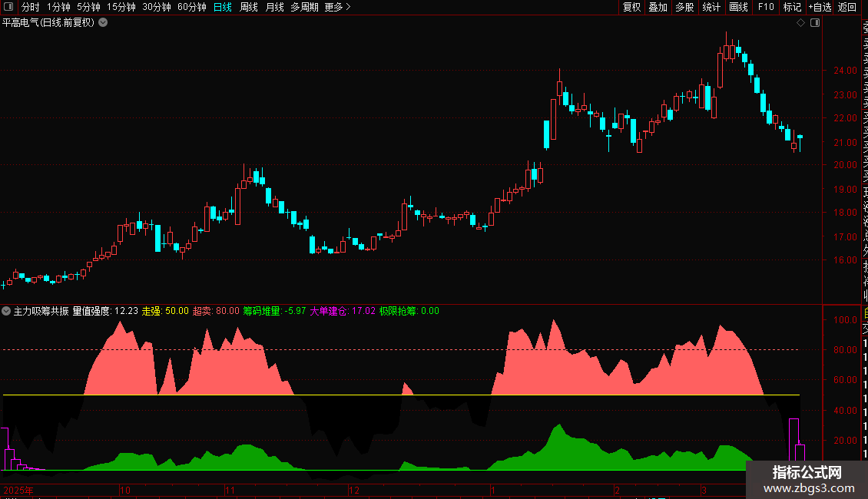Click the 极限抢筹 0.00 label
This screenshot has width=868, height=499.
click(x=409, y=311)
